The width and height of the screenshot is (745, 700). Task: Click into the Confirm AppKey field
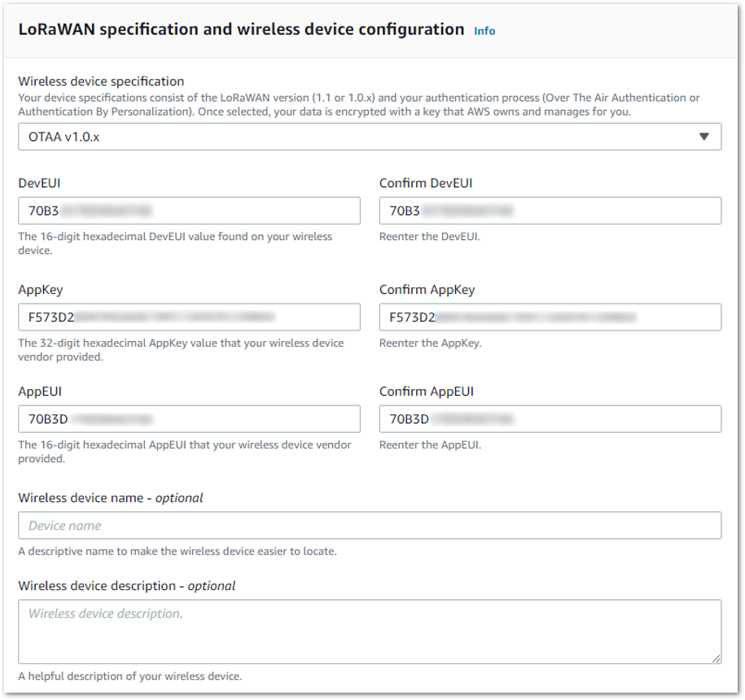tap(550, 317)
